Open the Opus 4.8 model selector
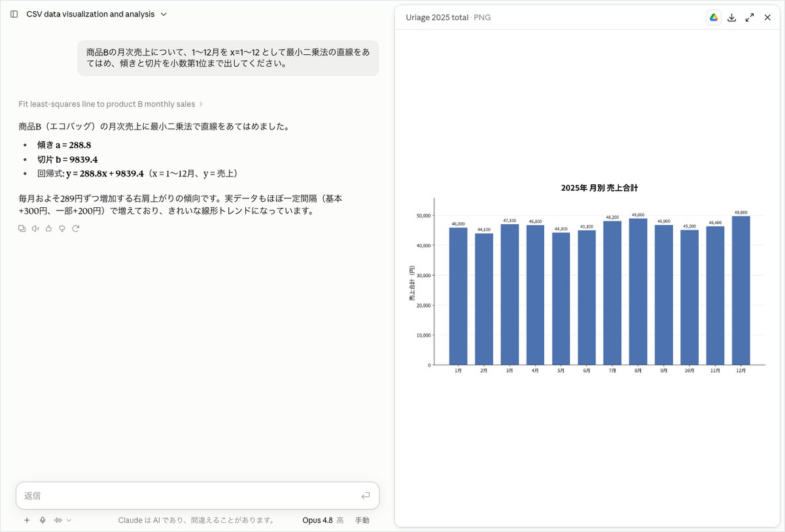785x532 pixels. (x=317, y=520)
